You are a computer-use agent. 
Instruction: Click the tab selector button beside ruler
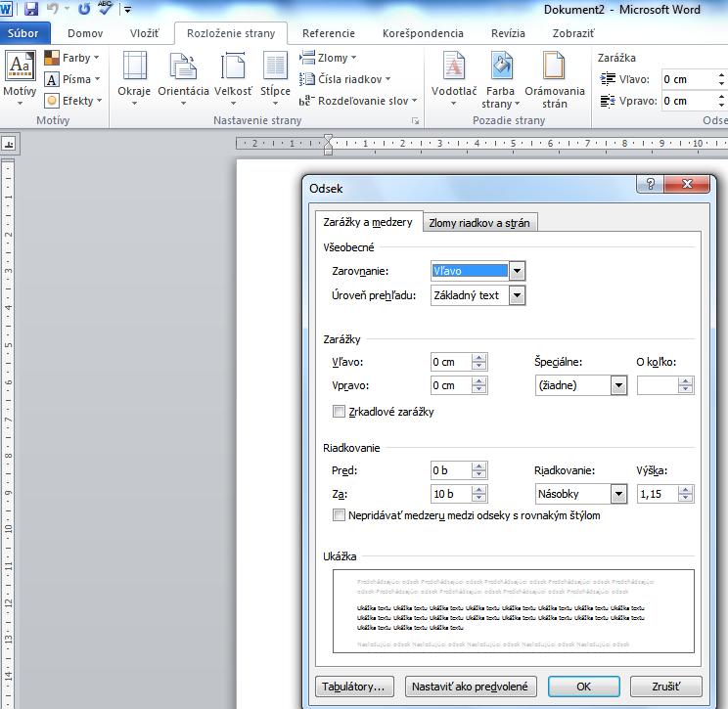pos(9,144)
